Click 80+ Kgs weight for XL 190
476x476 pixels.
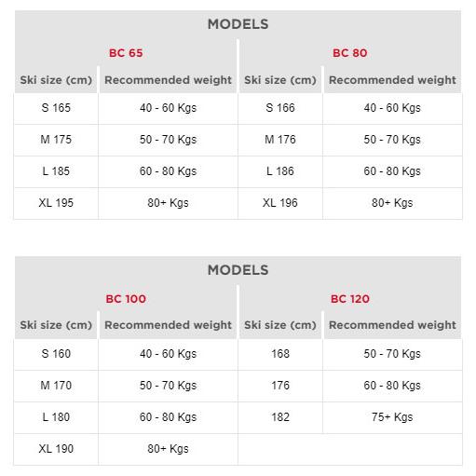[168, 449]
